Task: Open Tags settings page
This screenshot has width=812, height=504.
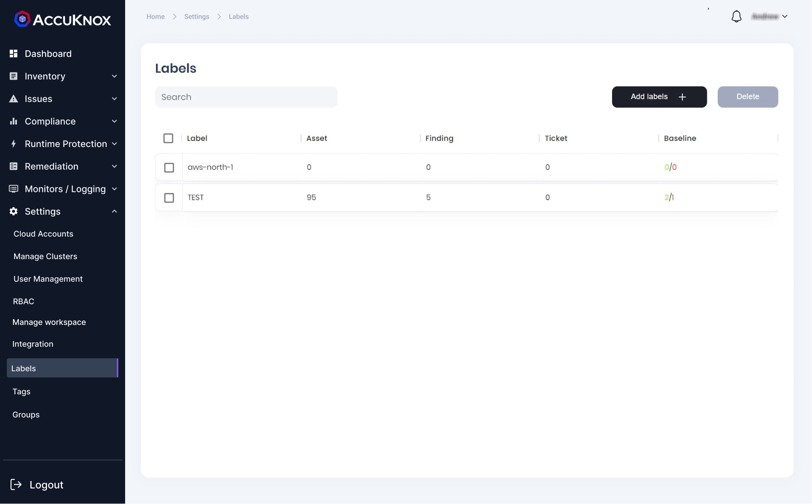Action: pos(21,391)
